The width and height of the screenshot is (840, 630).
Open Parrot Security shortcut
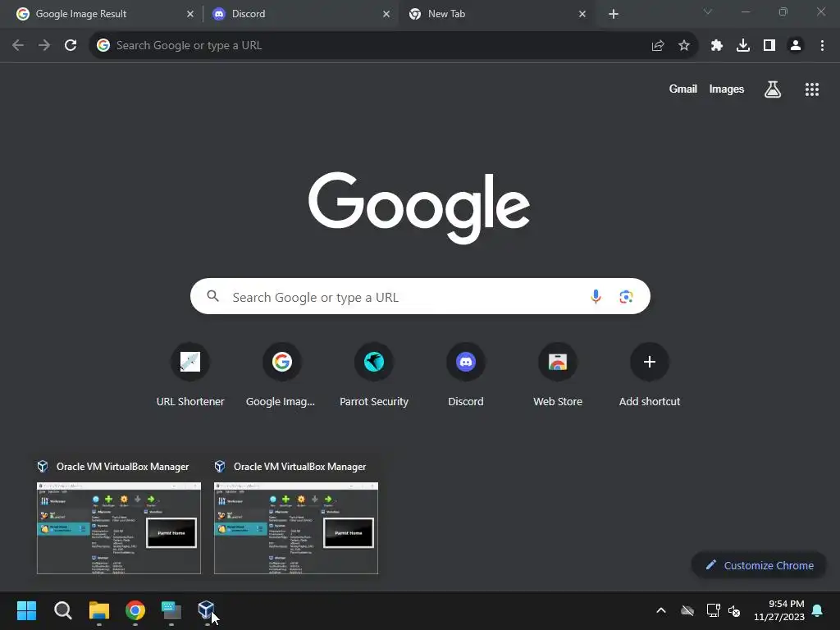[374, 376]
